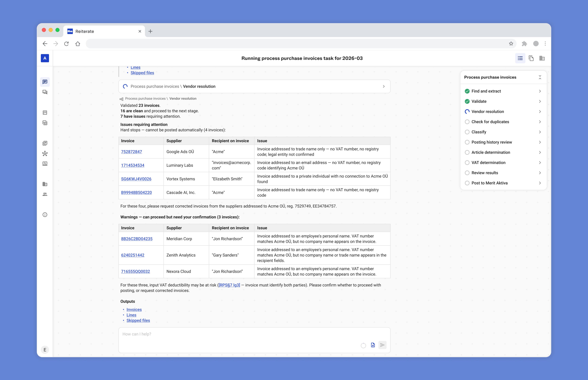Open invoice 6240251442 link

pyautogui.click(x=133, y=255)
